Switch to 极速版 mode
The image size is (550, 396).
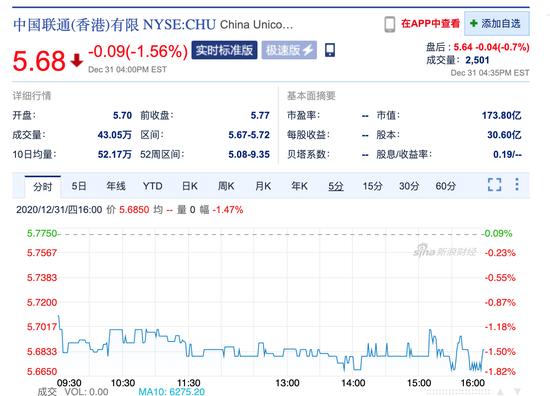[x=289, y=50]
